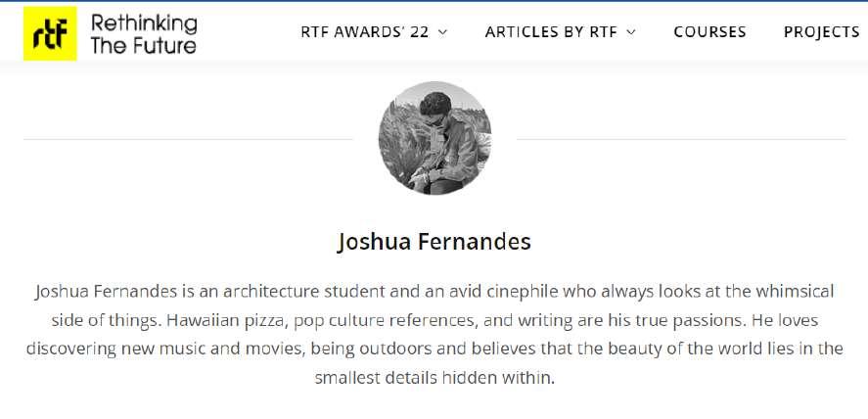868x419 pixels.
Task: Click the word 'Rethinking' in the logo
Action: [143, 23]
